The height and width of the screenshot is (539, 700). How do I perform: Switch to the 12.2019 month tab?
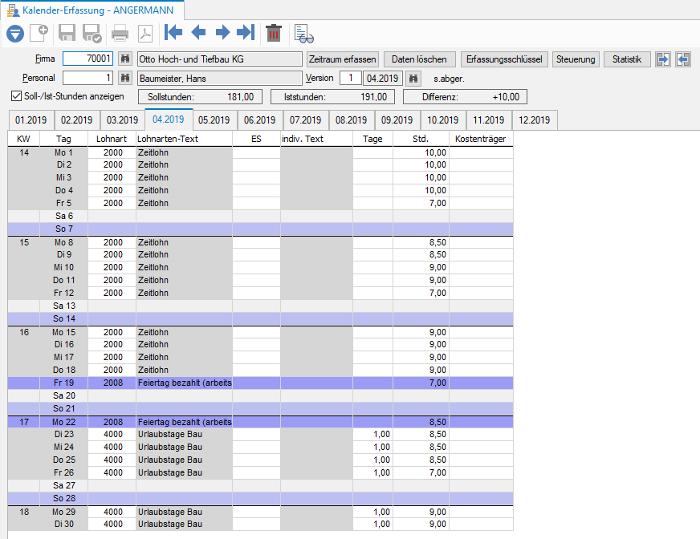point(534,120)
